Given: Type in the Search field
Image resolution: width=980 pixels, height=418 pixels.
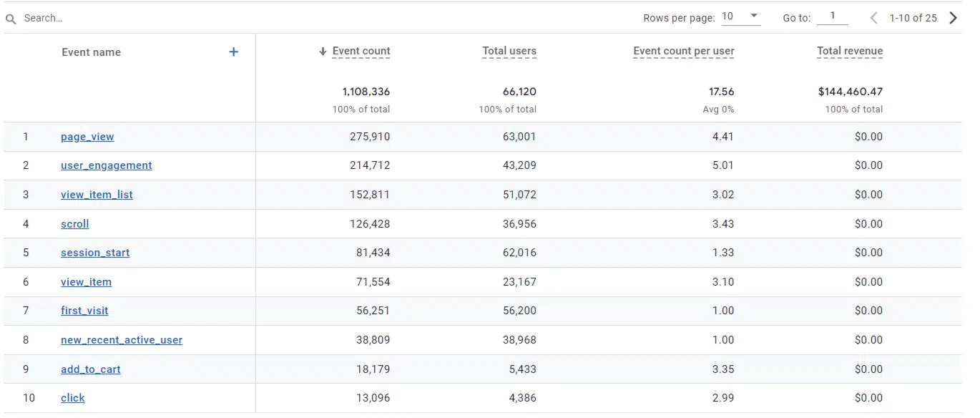Looking at the screenshot, I should [x=143, y=18].
